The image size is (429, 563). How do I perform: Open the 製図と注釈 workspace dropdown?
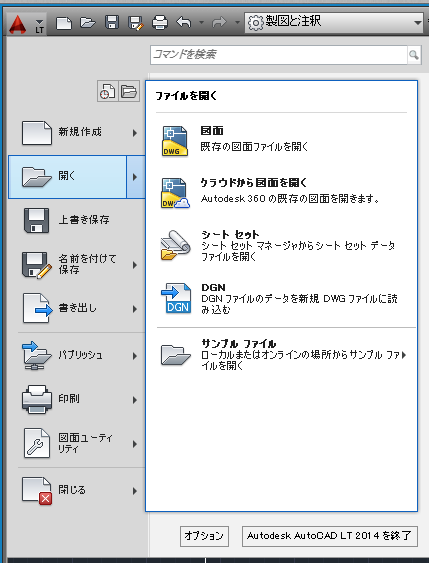point(334,23)
